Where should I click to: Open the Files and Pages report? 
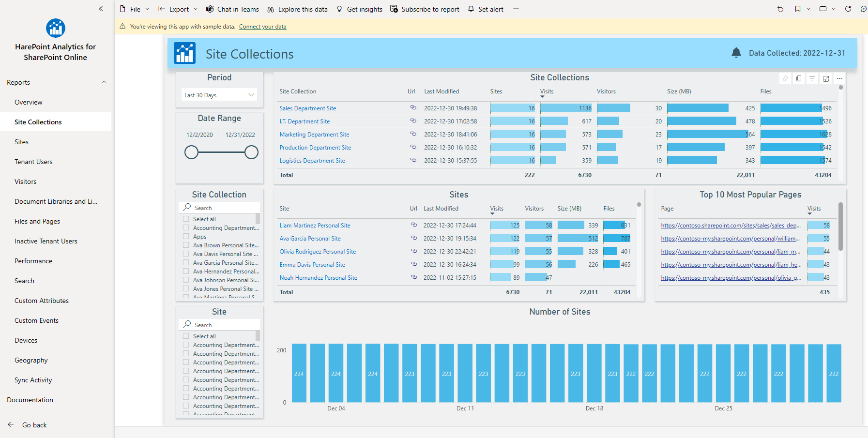(x=37, y=221)
